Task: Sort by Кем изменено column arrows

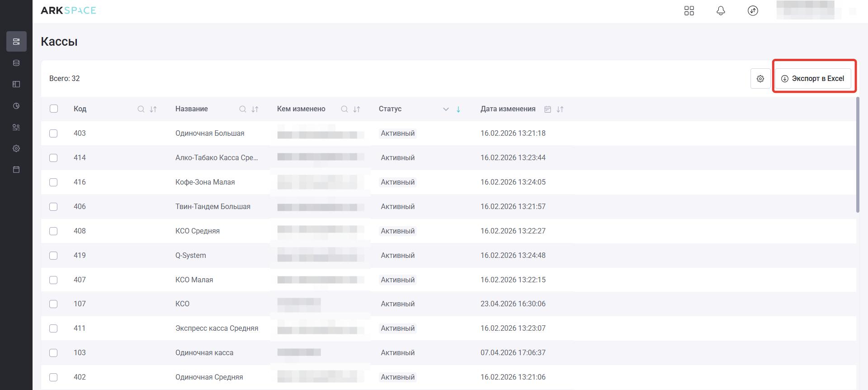Action: tap(357, 109)
